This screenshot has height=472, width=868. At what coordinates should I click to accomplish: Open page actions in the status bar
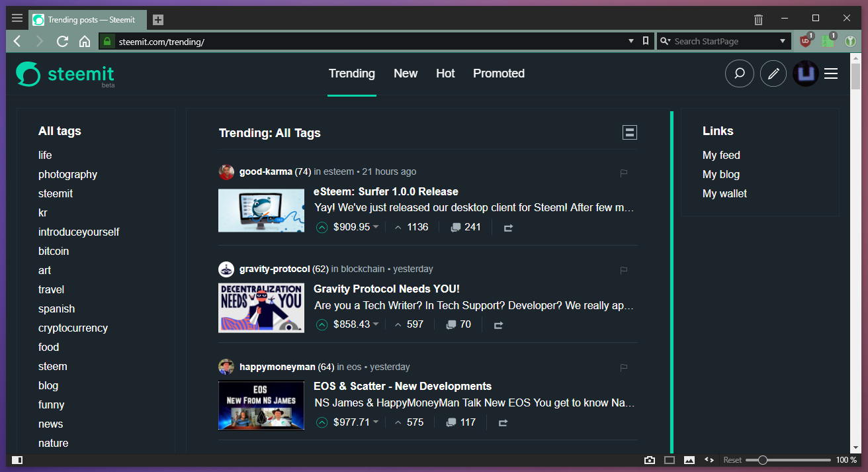click(709, 460)
